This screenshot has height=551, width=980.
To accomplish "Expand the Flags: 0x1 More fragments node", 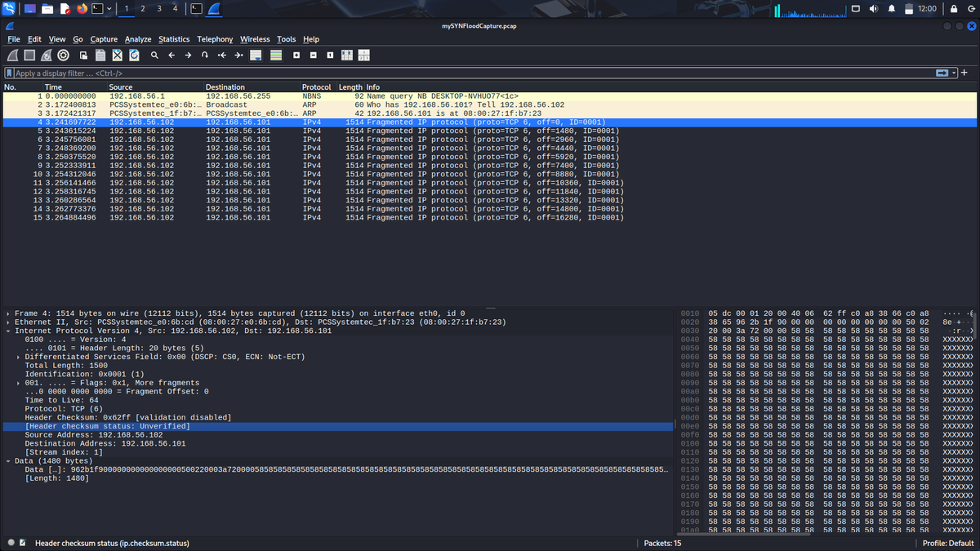I will [x=18, y=383].
